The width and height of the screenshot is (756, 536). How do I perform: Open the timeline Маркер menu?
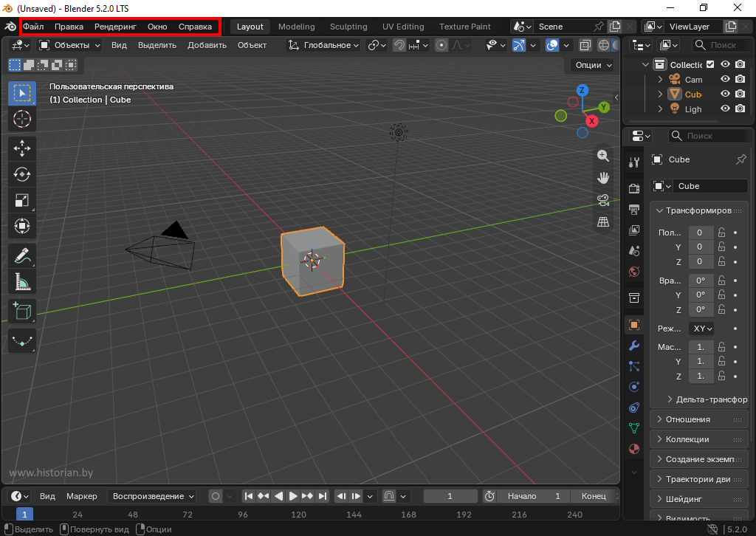click(x=82, y=496)
